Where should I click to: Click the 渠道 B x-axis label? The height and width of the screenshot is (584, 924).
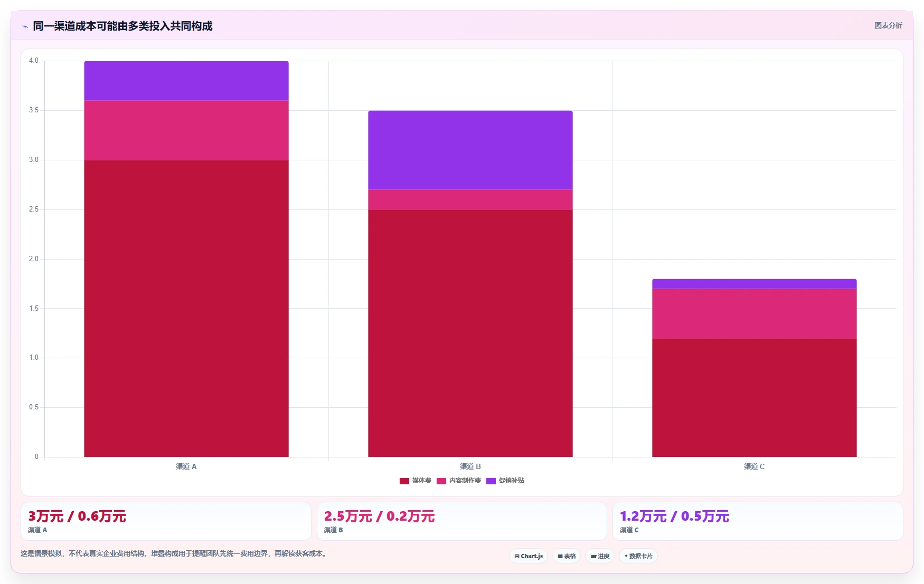[470, 466]
